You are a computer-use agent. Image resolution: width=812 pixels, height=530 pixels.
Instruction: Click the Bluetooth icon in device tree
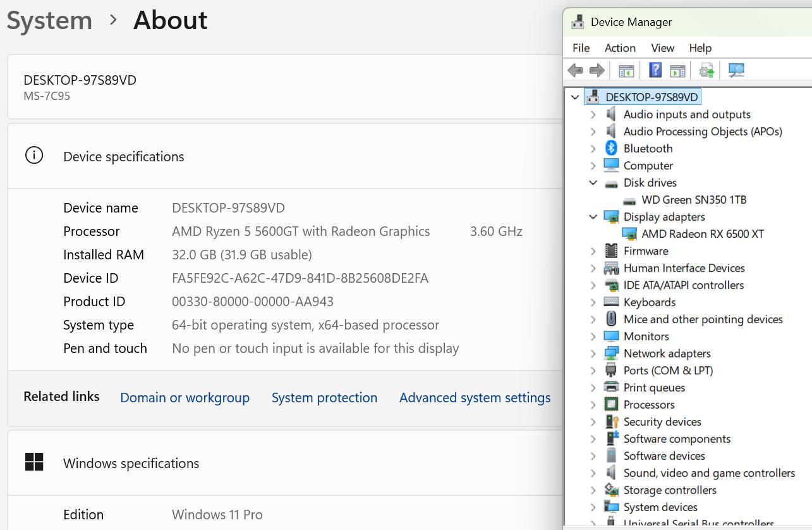[x=611, y=148]
